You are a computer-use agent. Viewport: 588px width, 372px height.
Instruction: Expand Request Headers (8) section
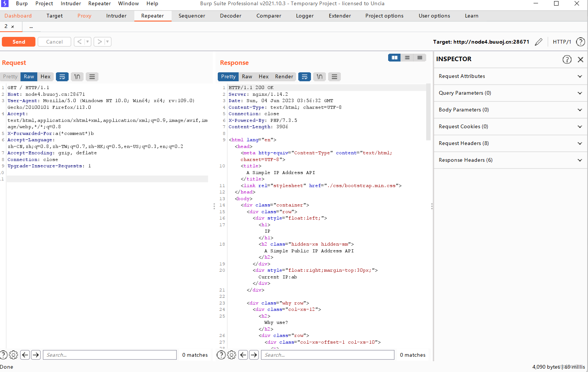(x=510, y=143)
